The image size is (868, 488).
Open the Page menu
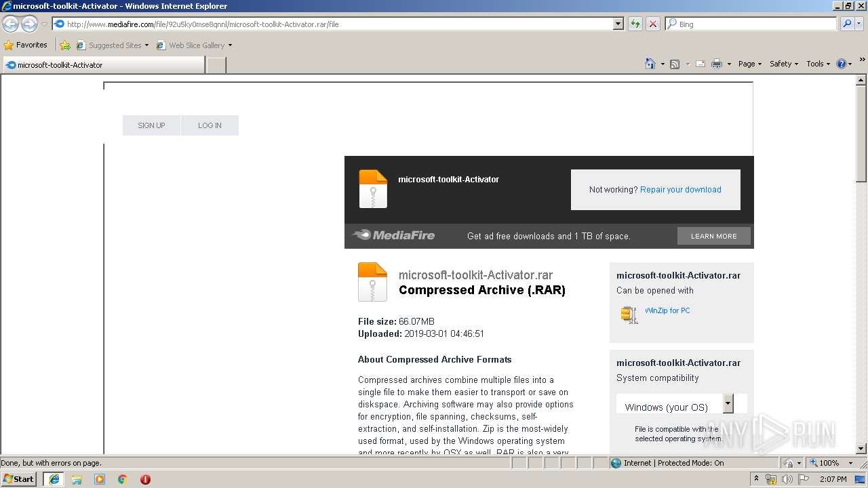pyautogui.click(x=749, y=64)
